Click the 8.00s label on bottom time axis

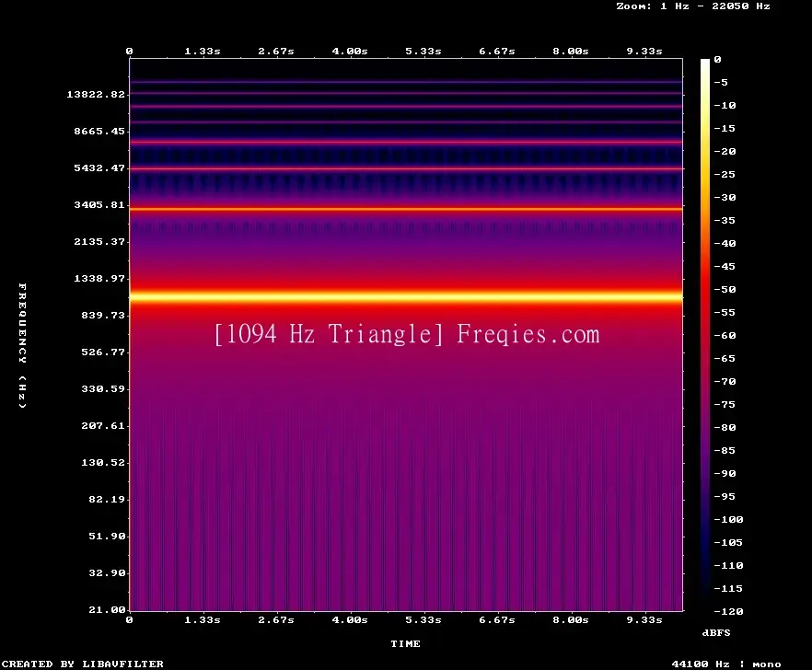(570, 619)
